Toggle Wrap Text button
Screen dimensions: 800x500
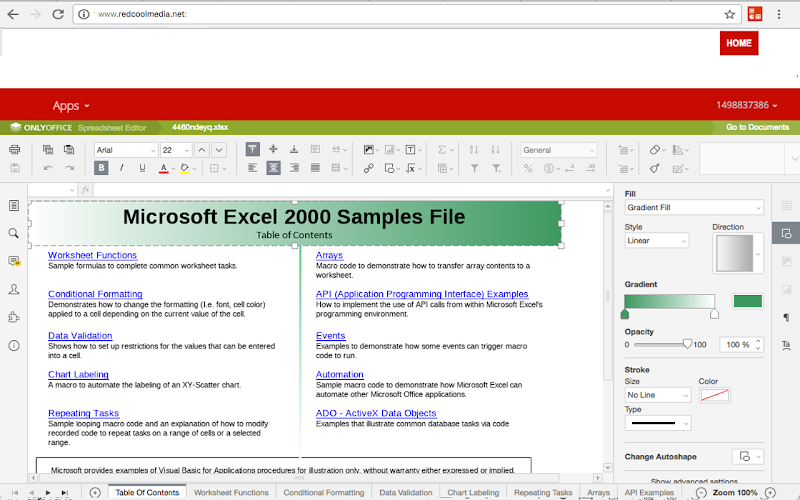(315, 149)
